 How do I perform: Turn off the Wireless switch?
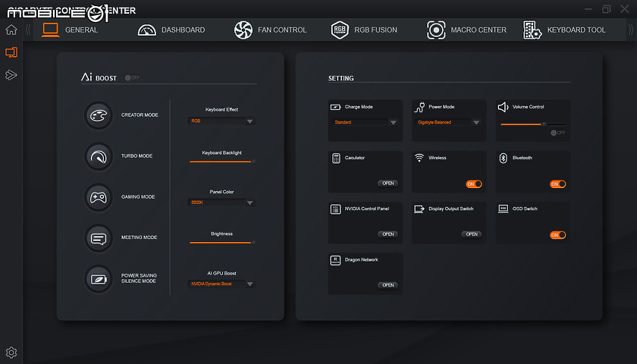coord(474,184)
